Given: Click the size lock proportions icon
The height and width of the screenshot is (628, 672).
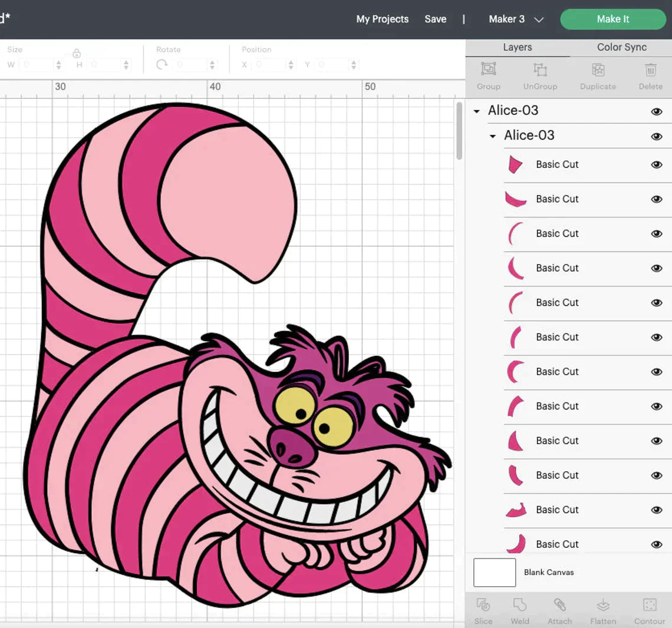Looking at the screenshot, I should click(x=77, y=53).
